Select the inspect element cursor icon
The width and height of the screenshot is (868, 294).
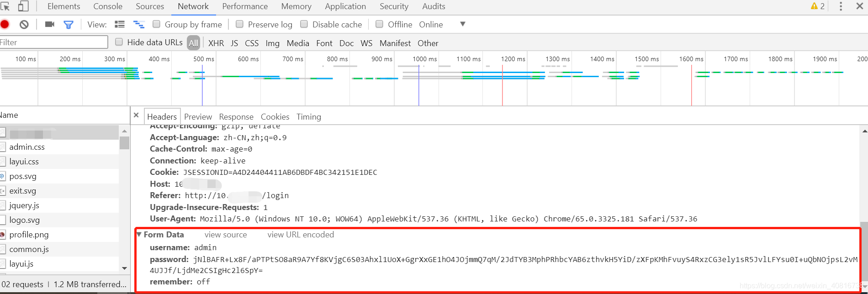pyautogui.click(x=5, y=6)
